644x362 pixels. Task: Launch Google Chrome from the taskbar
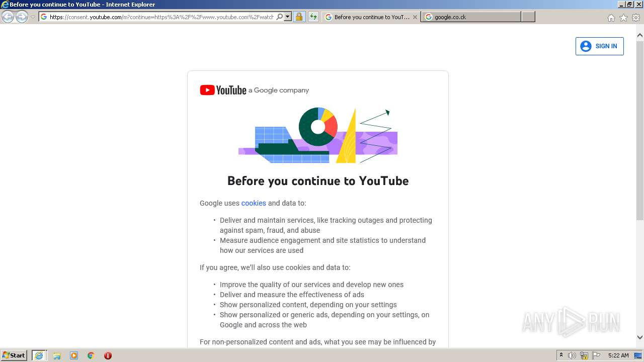[91, 355]
